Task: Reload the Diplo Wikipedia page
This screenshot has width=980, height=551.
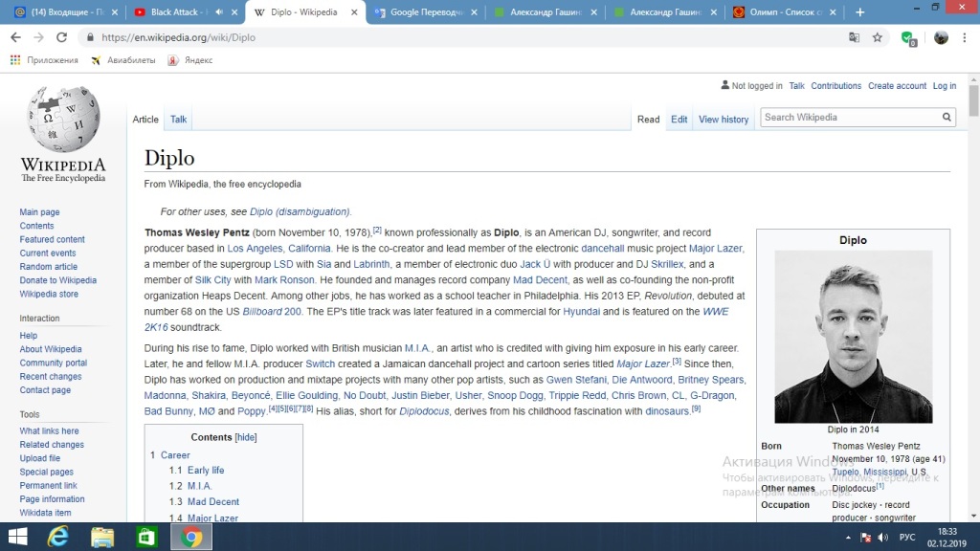Action: 61,37
